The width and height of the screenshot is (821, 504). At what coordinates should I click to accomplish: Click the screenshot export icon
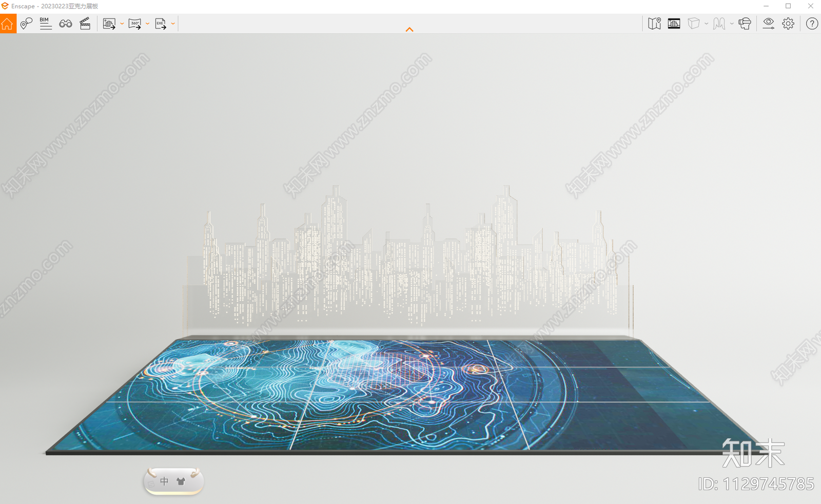109,24
